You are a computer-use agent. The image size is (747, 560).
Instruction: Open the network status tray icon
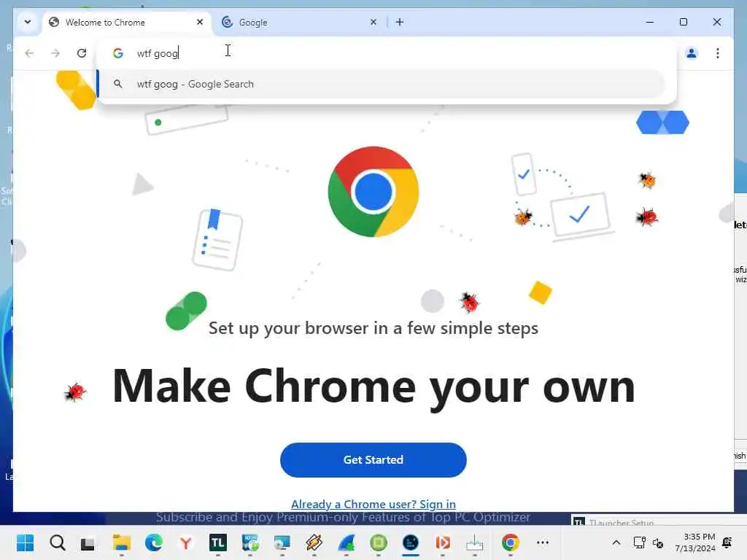[639, 542]
